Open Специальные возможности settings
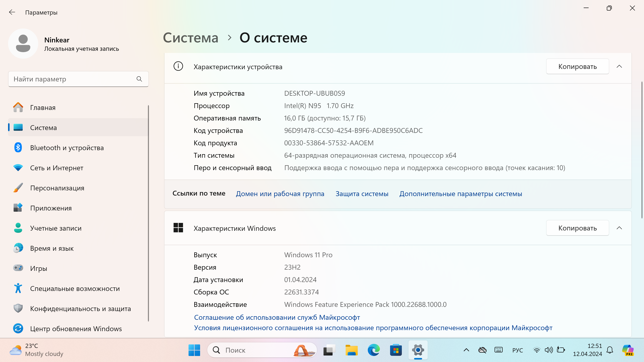Image resolution: width=644 pixels, height=362 pixels. point(75,289)
